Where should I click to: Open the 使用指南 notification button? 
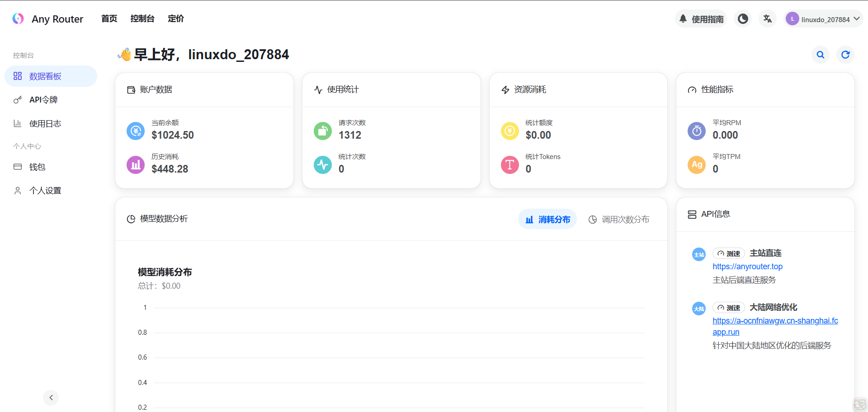coord(701,19)
